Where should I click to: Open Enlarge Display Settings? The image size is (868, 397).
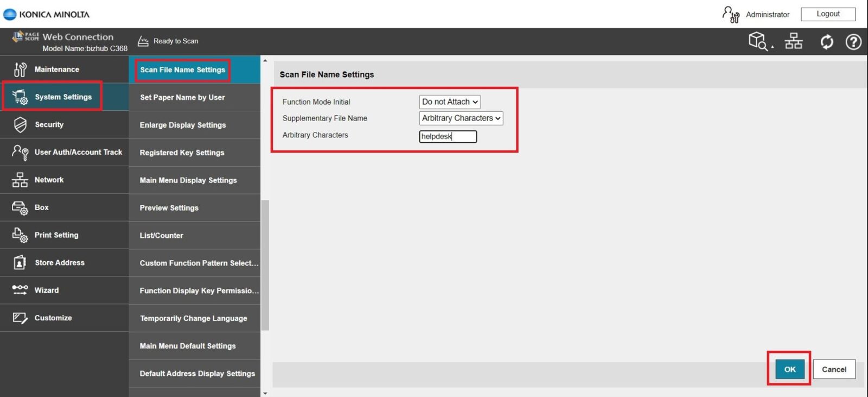(183, 125)
